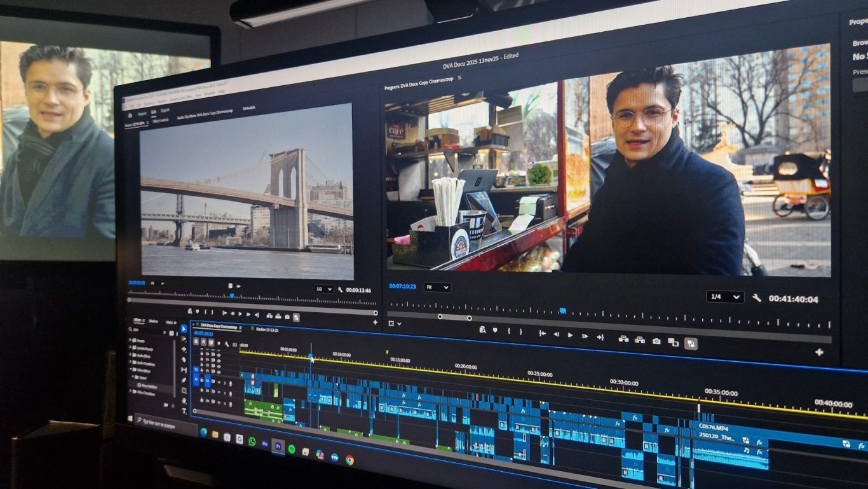
Task: Click the Program monitor playhead marker
Action: (562, 310)
